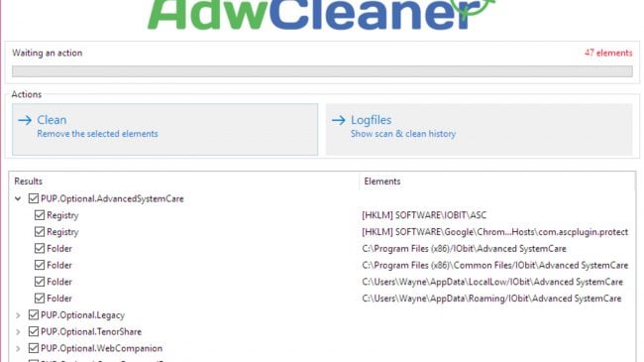Select the AppData\LocalLow/IObit path text
644x362 pixels.
point(492,282)
